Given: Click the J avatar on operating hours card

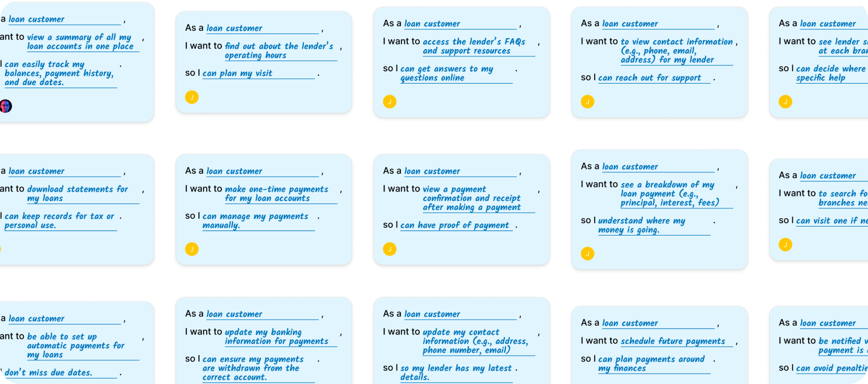Looking at the screenshot, I should click(192, 97).
